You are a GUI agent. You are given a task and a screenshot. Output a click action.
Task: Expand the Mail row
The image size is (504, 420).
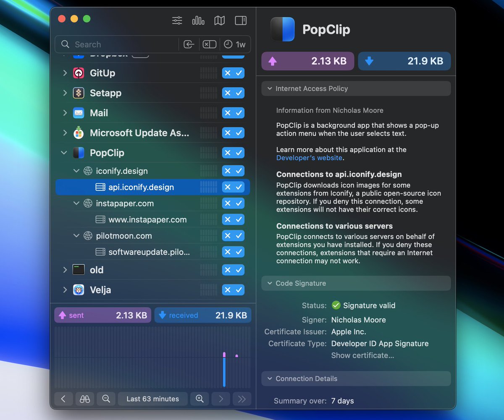click(x=65, y=113)
